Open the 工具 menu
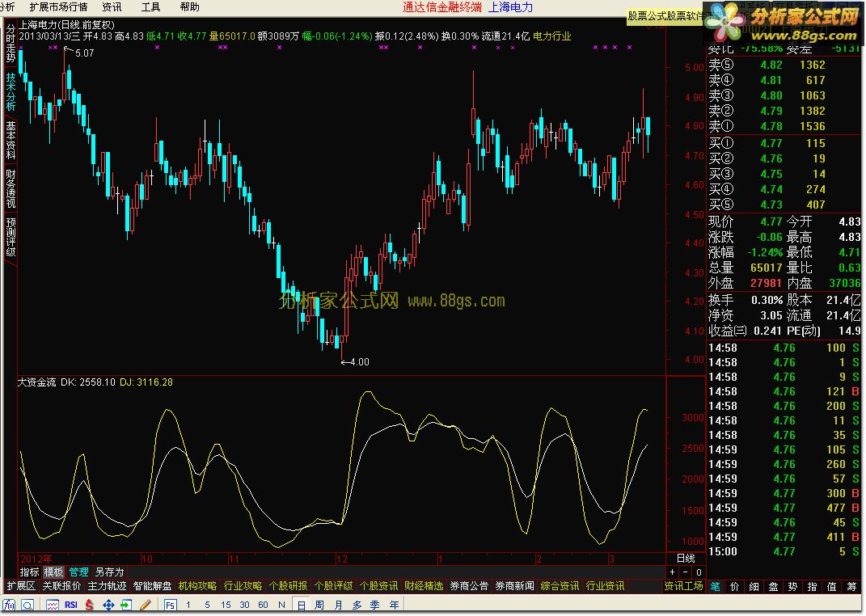 coord(150,7)
